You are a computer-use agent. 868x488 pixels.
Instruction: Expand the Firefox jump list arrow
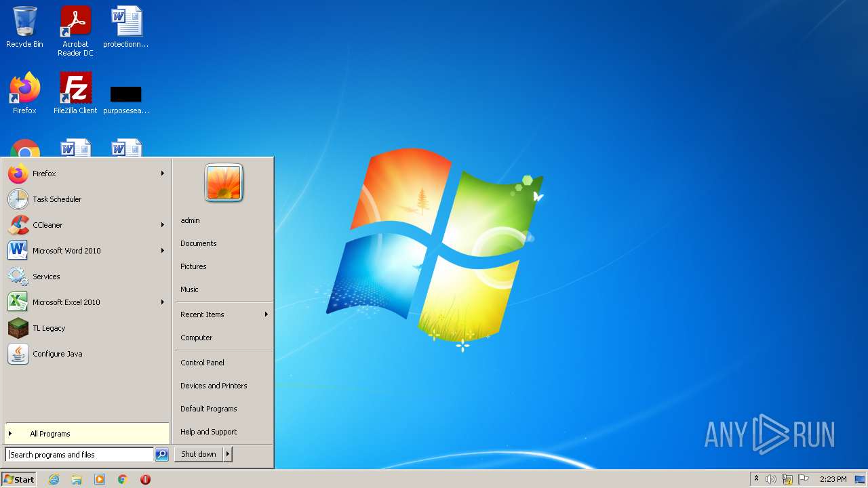tap(163, 174)
